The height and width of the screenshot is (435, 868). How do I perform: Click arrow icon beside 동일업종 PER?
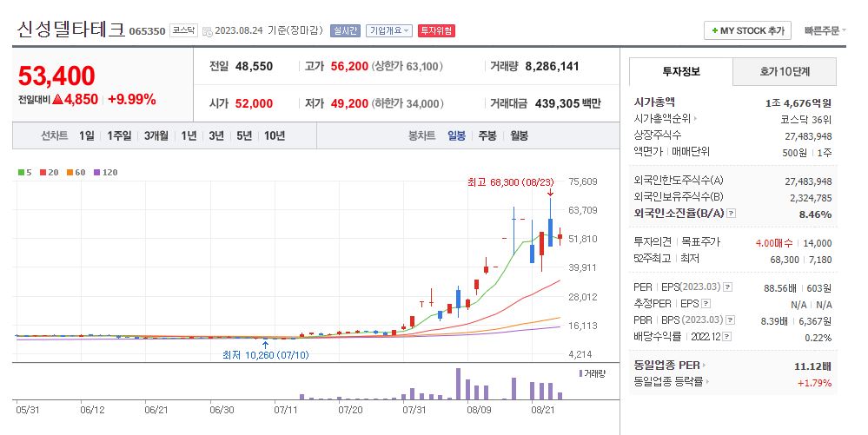click(704, 366)
